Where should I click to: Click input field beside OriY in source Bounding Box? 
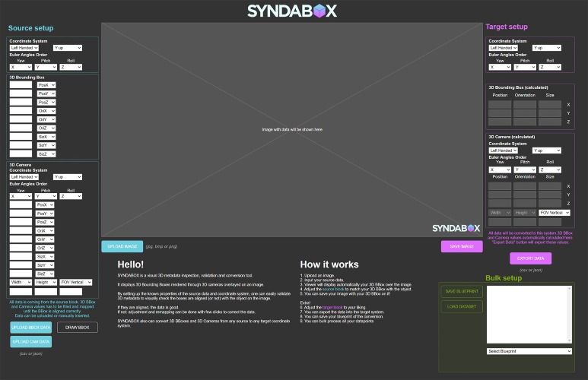(21, 119)
